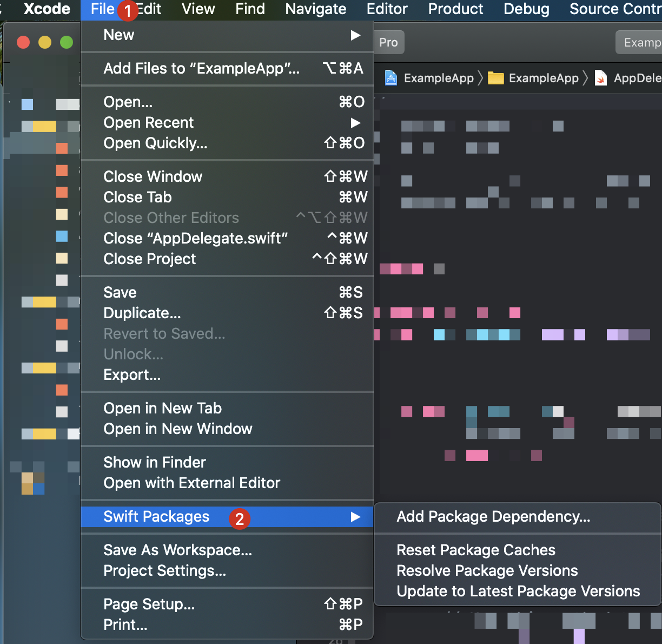Open the Product menu in menu bar

pyautogui.click(x=456, y=9)
